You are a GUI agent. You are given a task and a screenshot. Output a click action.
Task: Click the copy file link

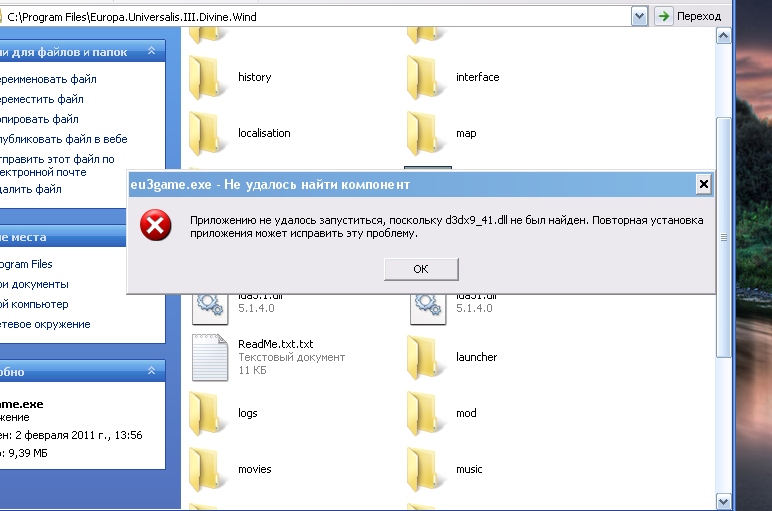click(39, 120)
